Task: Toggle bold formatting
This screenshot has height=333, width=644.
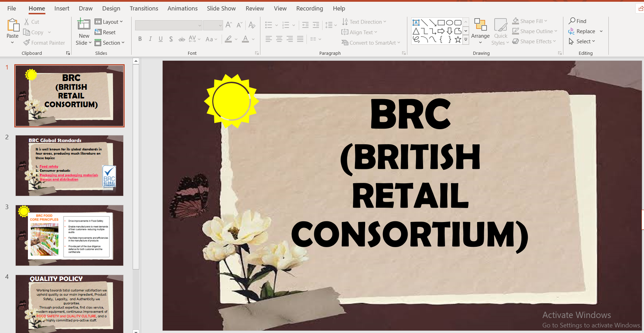Action: point(140,39)
